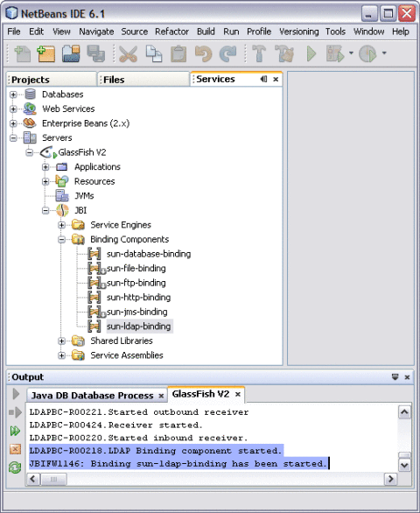The height and width of the screenshot is (513, 420).
Task: Switch to the Files tab
Action: tap(143, 80)
